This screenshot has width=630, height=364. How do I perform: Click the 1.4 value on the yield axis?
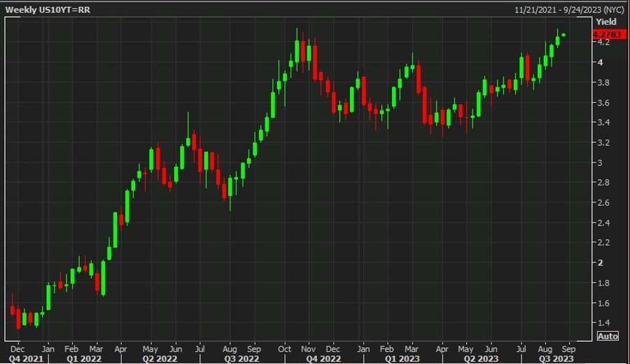[603, 323]
